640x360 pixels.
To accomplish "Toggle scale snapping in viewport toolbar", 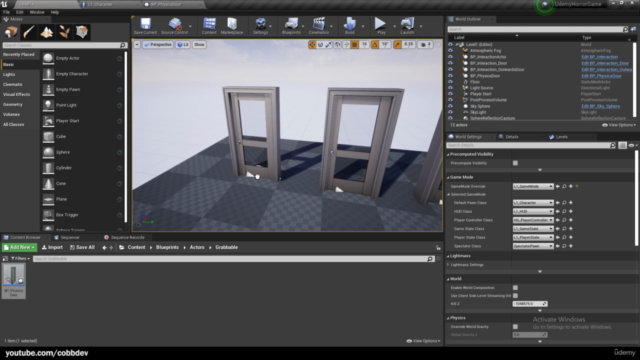I will click(397, 44).
